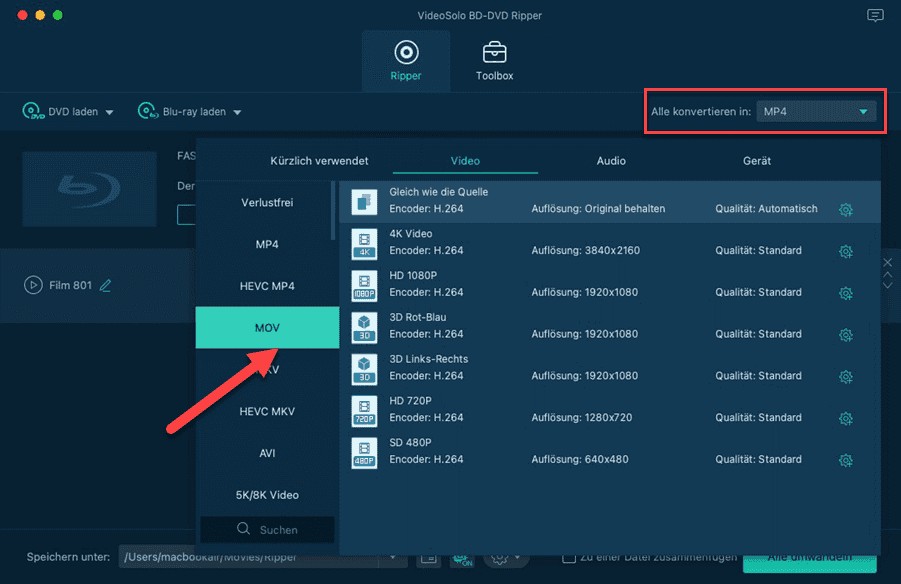901x584 pixels.
Task: Select the SD 480P preset text
Action: click(x=410, y=443)
